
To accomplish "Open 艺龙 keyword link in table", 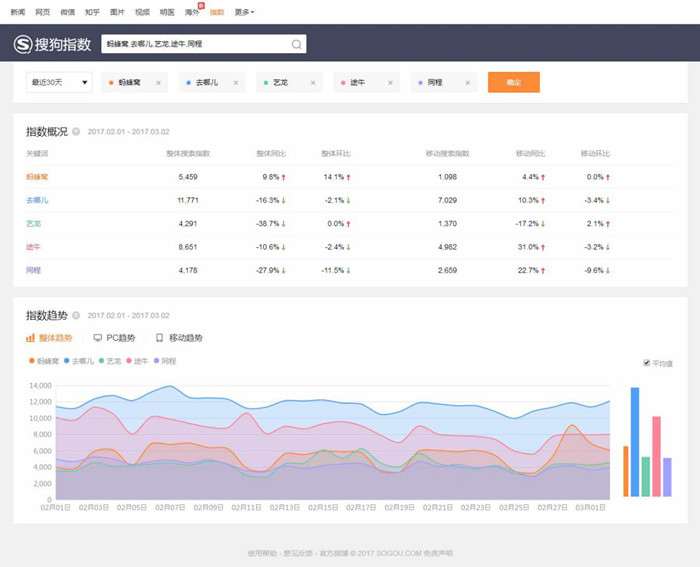I will 33,224.
